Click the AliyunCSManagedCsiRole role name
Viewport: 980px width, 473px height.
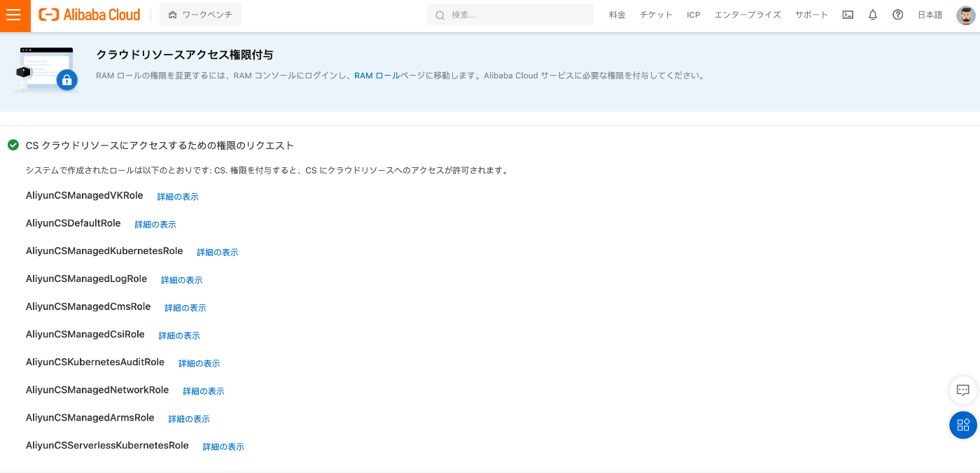pyautogui.click(x=85, y=334)
